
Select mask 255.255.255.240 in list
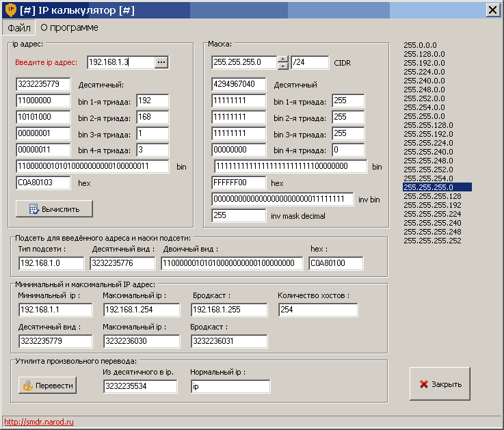click(x=432, y=223)
